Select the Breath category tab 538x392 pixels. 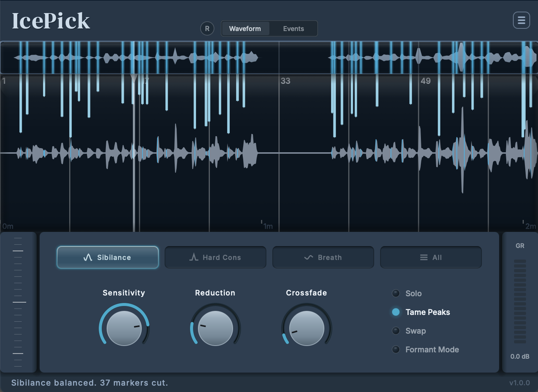pos(323,257)
